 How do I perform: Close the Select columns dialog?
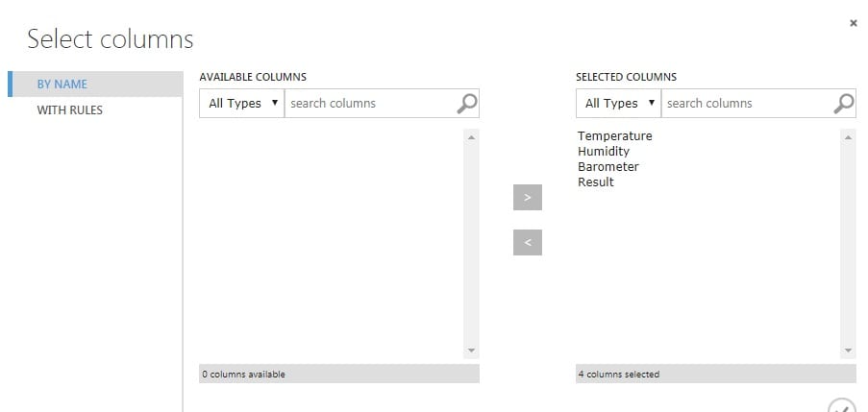point(853,23)
